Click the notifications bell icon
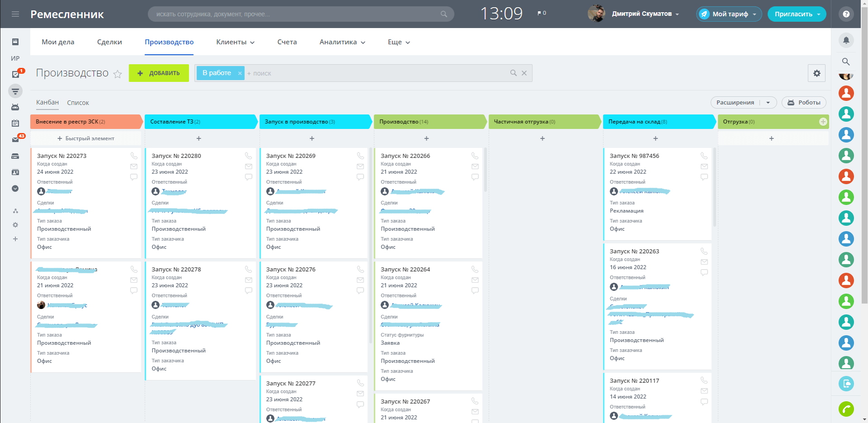The width and height of the screenshot is (868, 423). 846,40
